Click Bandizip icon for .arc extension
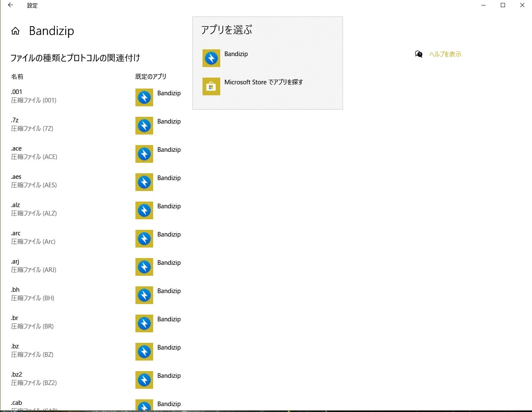The width and height of the screenshot is (532, 412). 144,239
